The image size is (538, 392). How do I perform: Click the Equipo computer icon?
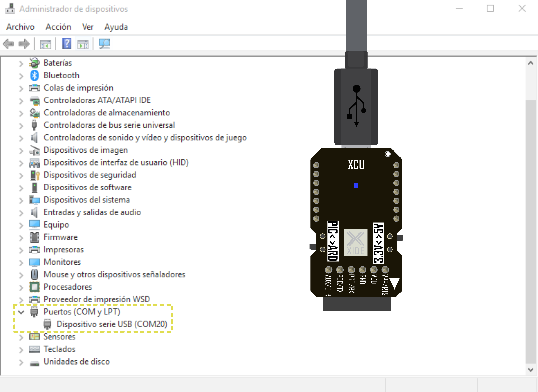[x=34, y=225]
